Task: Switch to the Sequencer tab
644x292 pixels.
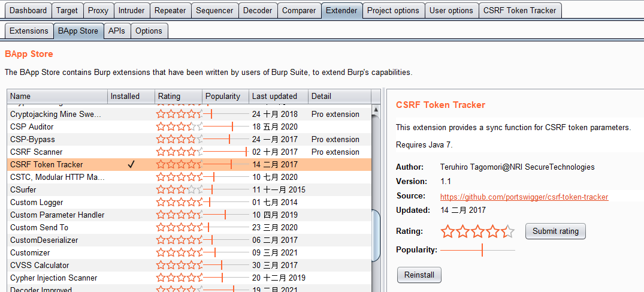Action: tap(214, 10)
